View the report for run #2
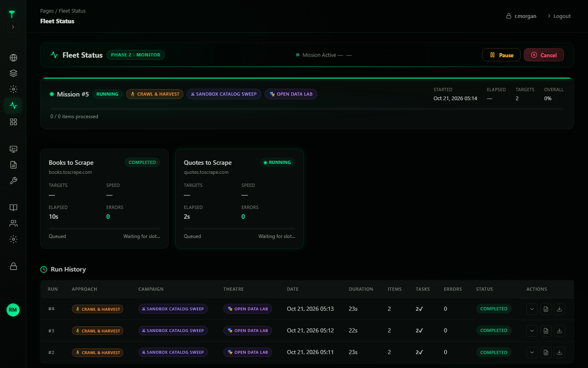The width and height of the screenshot is (588, 368). click(546, 352)
